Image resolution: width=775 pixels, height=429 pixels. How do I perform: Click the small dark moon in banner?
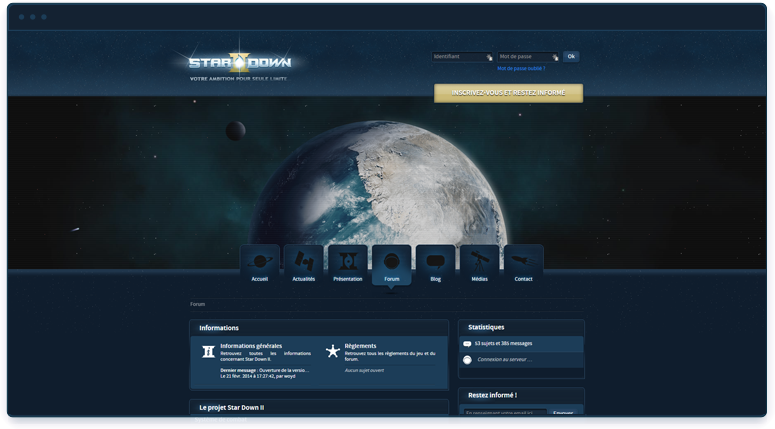(235, 131)
